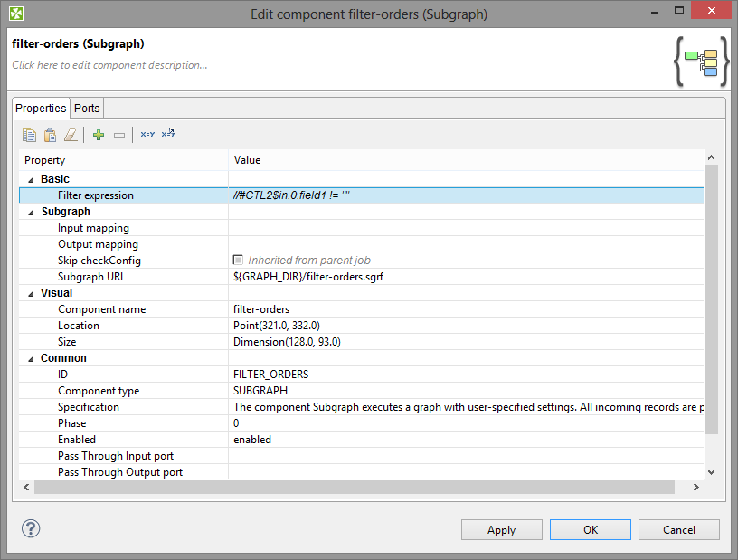Collapse the Basic property group
738x560 pixels.
33,179
